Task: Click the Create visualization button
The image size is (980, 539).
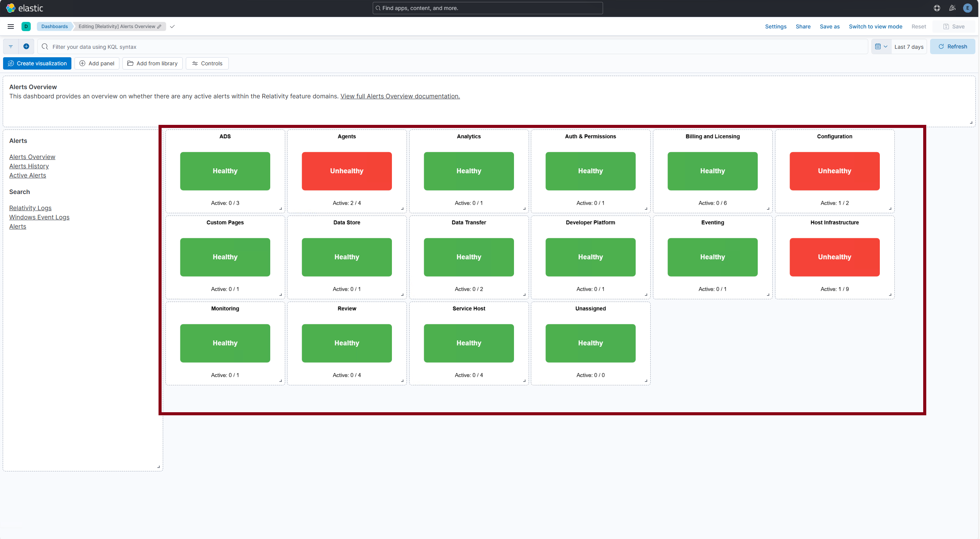Action: 37,63
